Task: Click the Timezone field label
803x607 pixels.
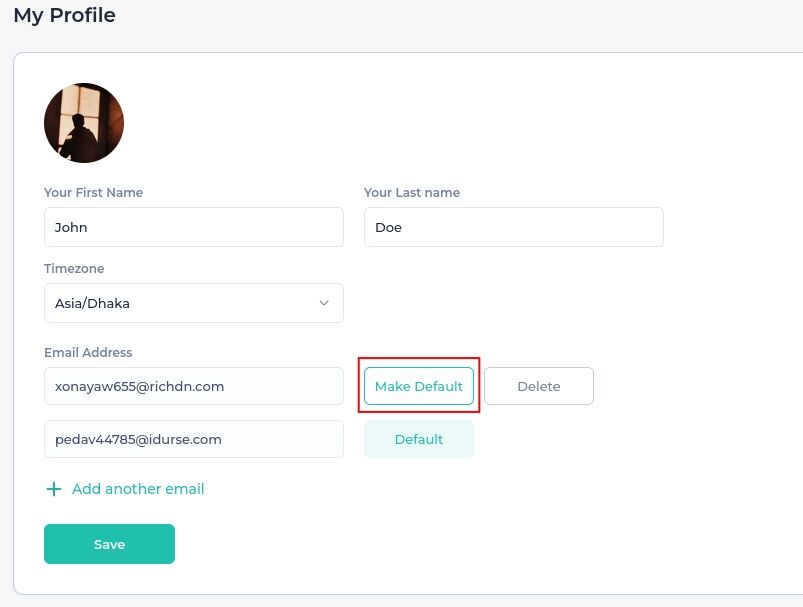Action: click(x=74, y=268)
